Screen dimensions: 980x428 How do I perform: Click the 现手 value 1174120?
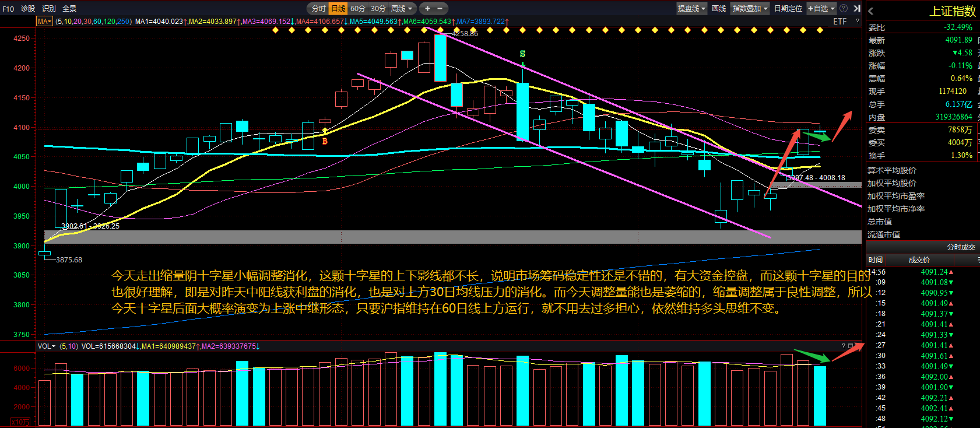click(953, 91)
